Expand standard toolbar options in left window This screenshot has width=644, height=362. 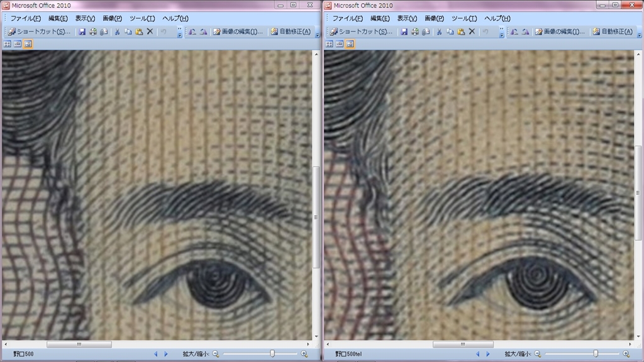[x=179, y=33]
